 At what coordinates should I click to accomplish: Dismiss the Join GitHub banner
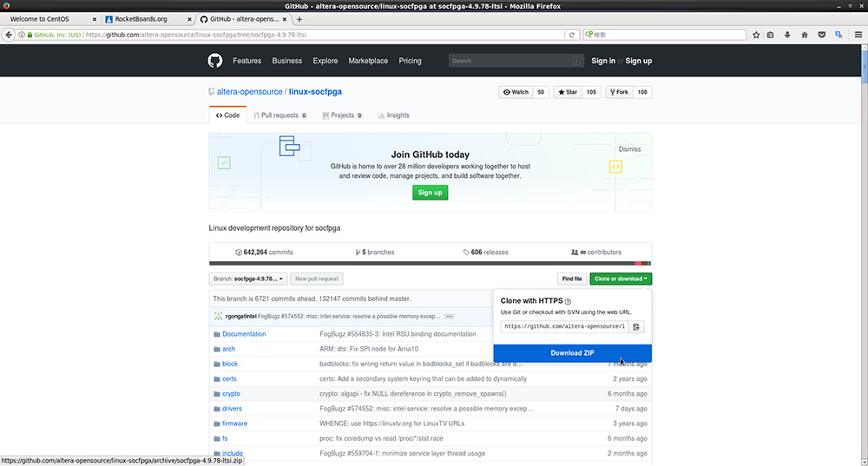(x=629, y=149)
